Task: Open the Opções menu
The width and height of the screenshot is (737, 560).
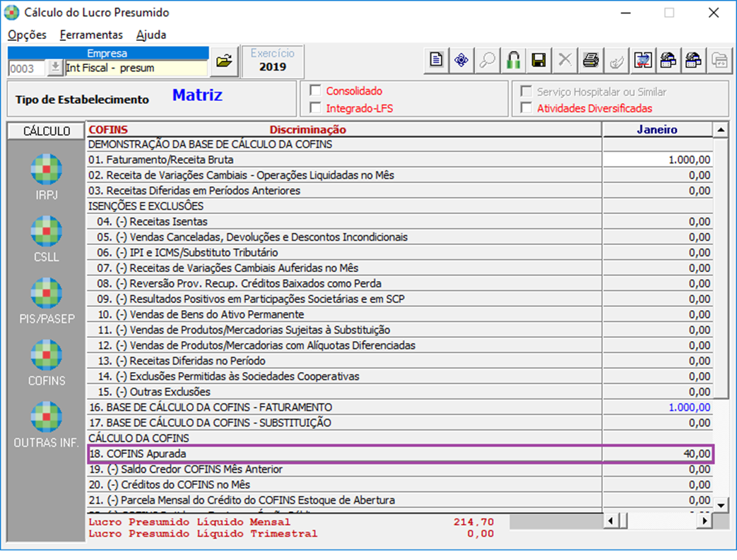Action: 28,35
